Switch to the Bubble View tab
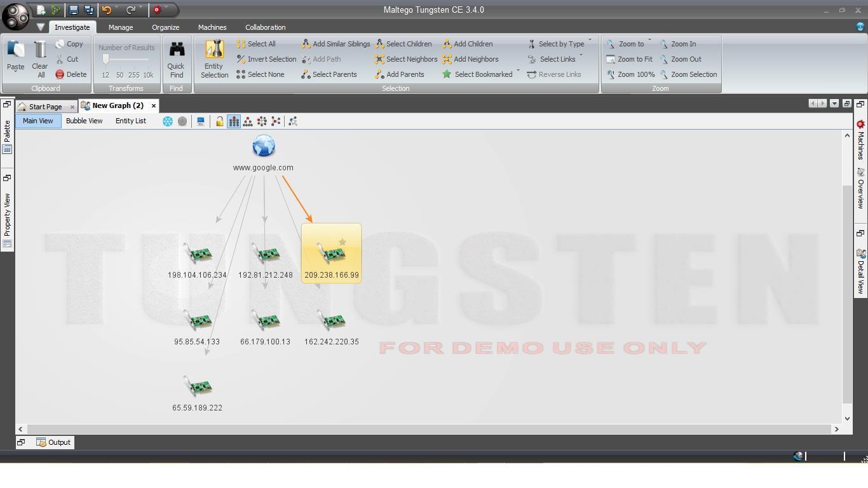The width and height of the screenshot is (868, 488). click(x=84, y=121)
